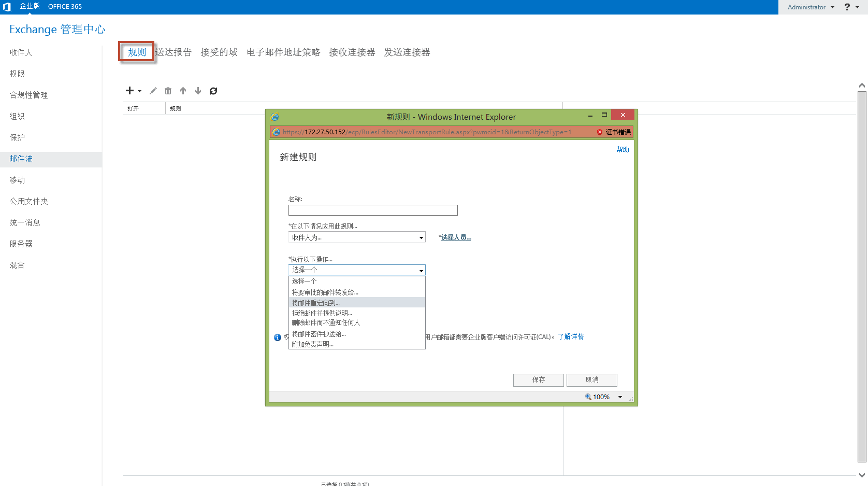Open the Administrator account dropdown
This screenshot has width=868, height=493.
811,7
